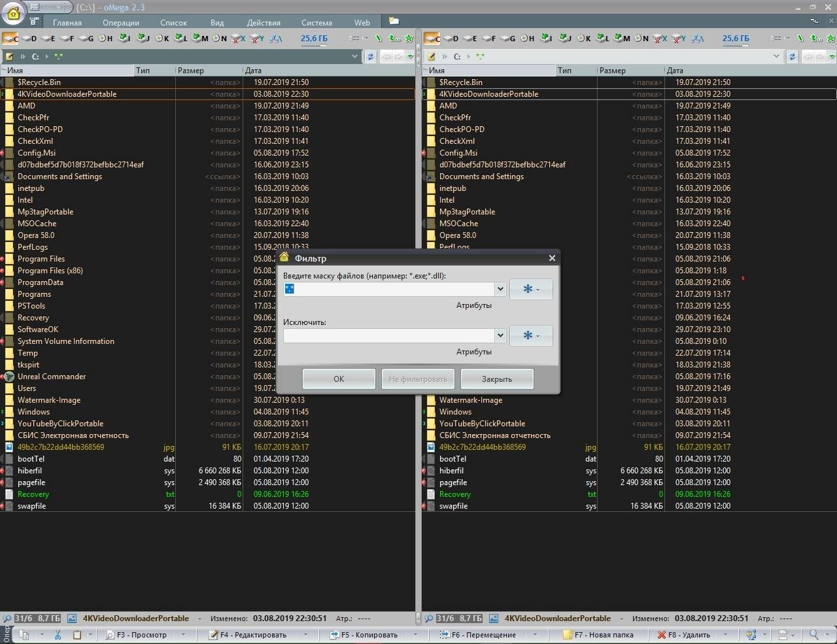The width and height of the screenshot is (837, 644).
Task: Open exclude mask dropdown in Filter dialog
Action: click(x=500, y=335)
